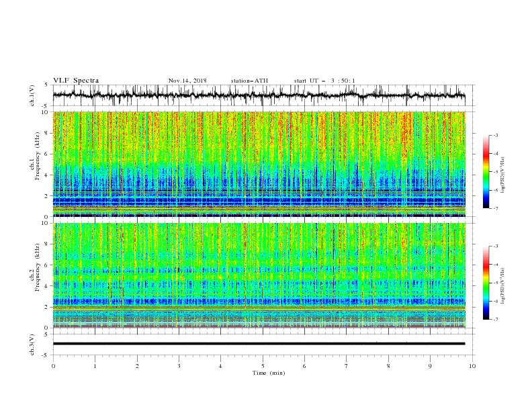Click the ch.2 spectrogram panel
The width and height of the screenshot is (532, 411).
pos(259,275)
